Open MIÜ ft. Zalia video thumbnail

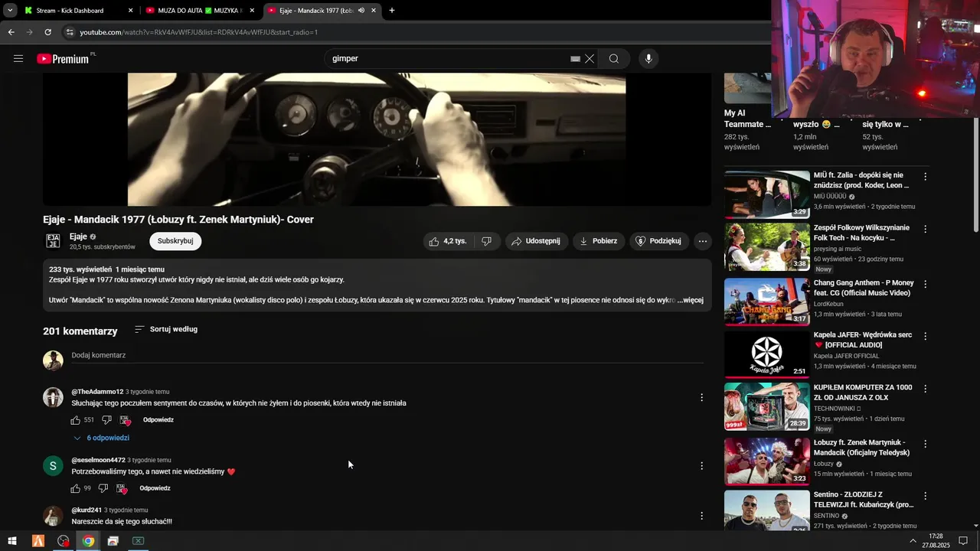(766, 194)
